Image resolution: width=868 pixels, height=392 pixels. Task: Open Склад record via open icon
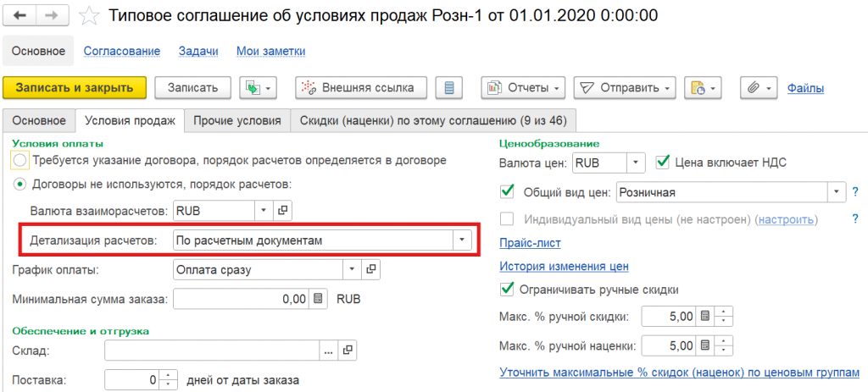tap(347, 350)
